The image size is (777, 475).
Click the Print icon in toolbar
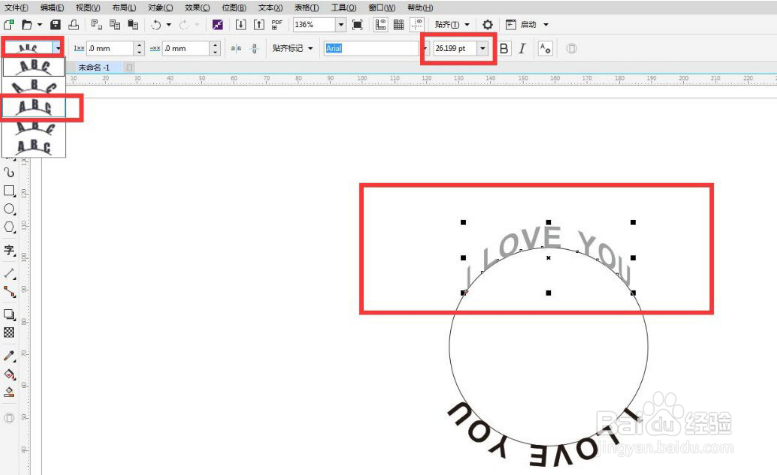click(73, 24)
